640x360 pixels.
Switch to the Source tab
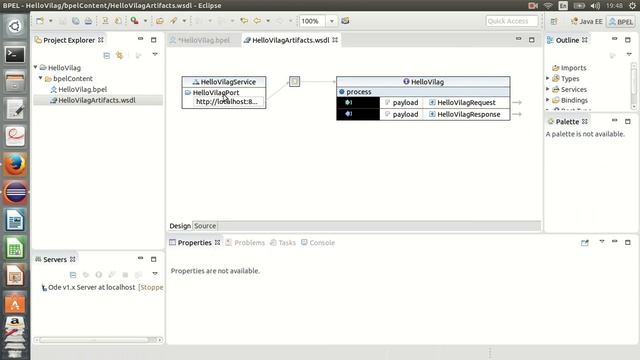click(x=205, y=226)
